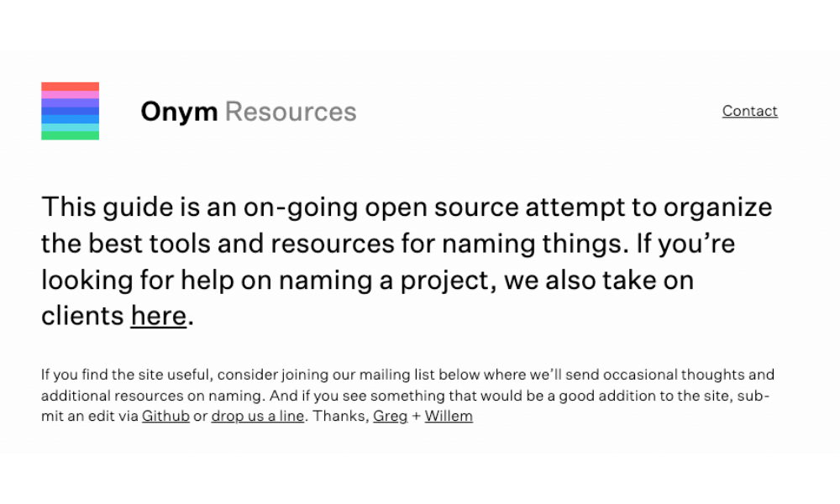The height and width of the screenshot is (504, 840).
Task: Click the gray "Resources" title word
Action: click(x=291, y=112)
